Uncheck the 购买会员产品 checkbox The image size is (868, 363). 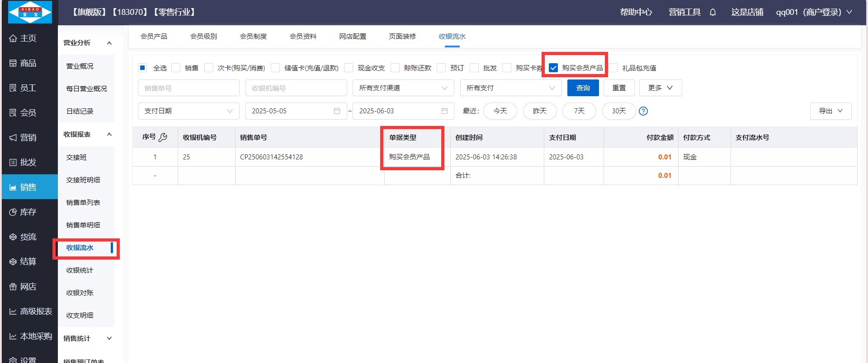tap(553, 68)
